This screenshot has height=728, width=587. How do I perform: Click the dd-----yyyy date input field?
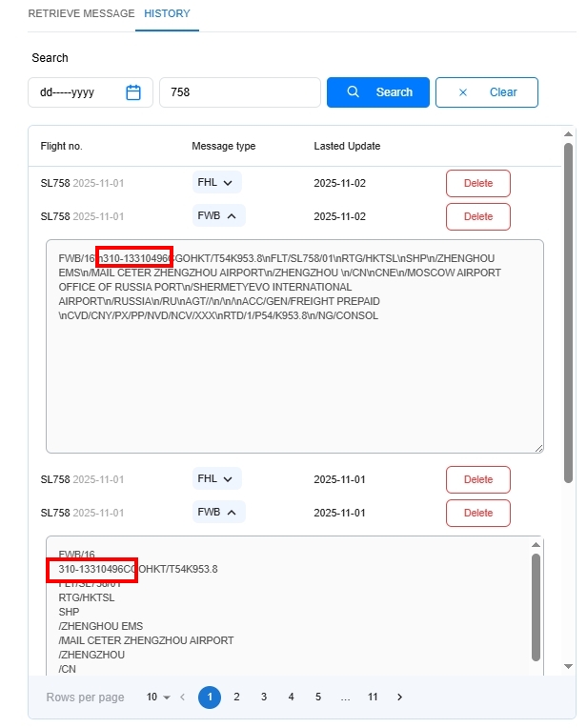coord(76,92)
